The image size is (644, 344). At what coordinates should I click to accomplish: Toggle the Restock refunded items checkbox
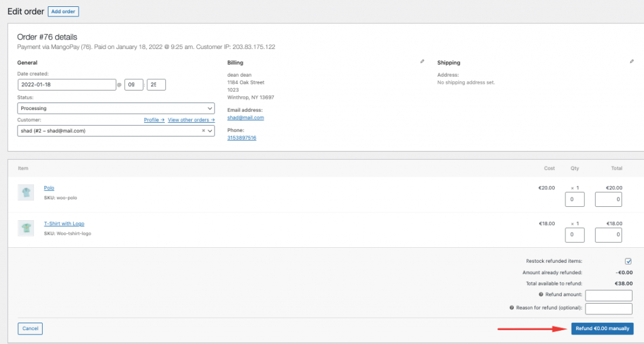click(x=628, y=261)
